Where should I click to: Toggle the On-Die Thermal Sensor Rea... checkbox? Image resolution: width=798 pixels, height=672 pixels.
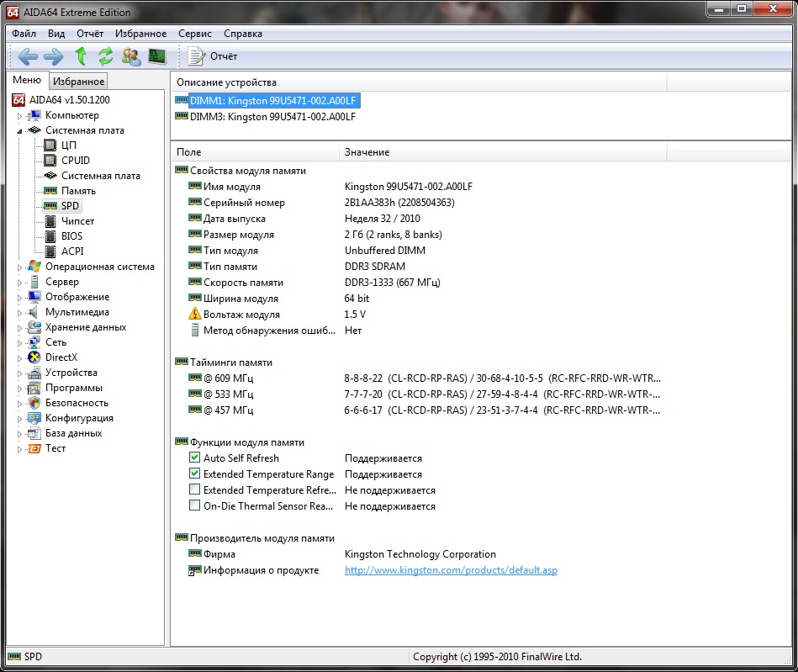tap(194, 505)
